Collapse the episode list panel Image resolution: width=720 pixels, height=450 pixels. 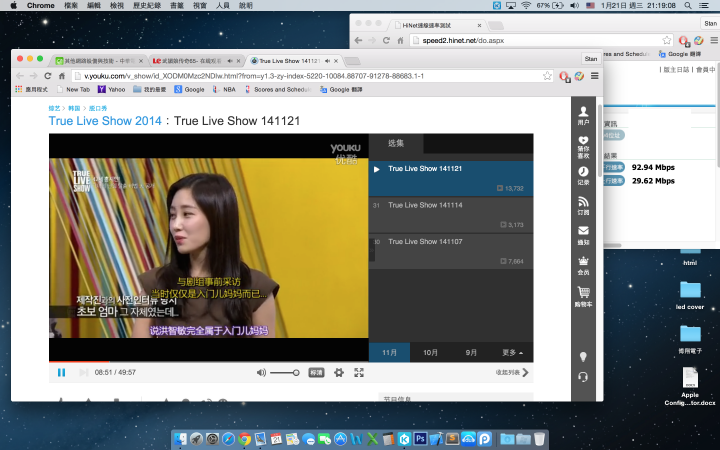(x=512, y=372)
